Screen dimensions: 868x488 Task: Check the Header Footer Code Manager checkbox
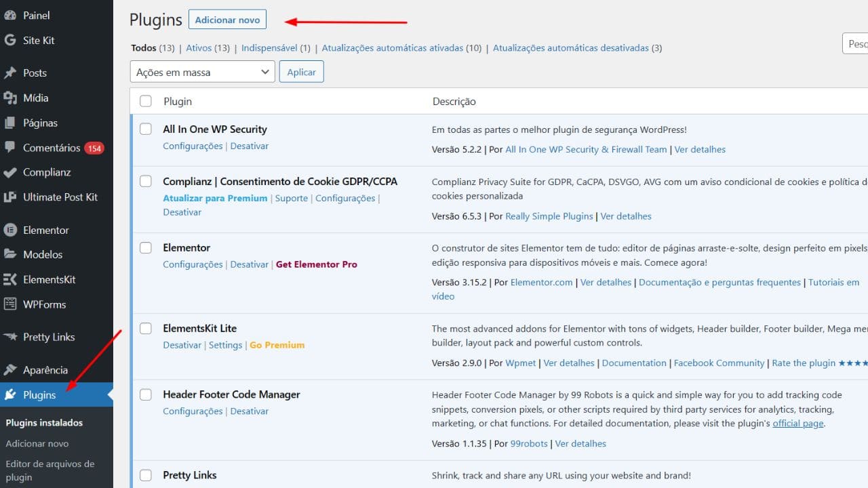click(x=146, y=394)
